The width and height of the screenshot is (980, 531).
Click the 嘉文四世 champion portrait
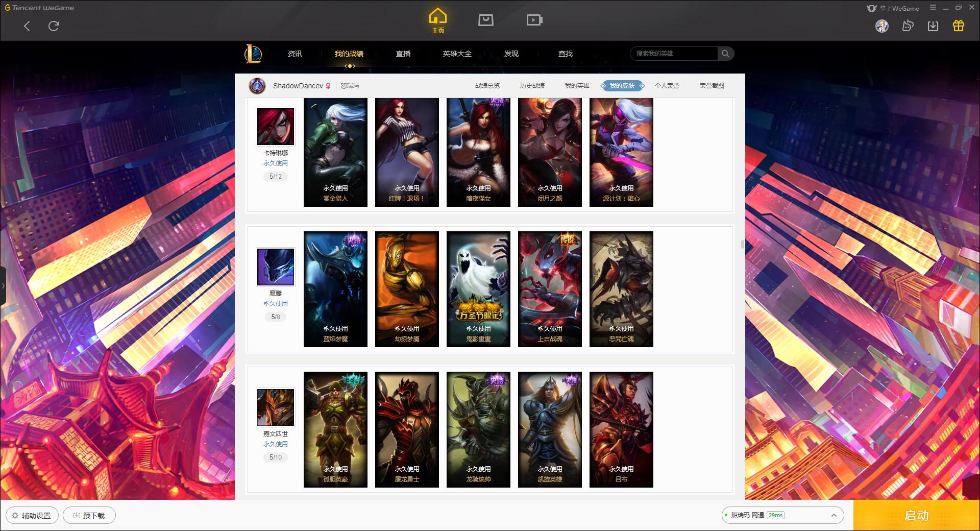[276, 407]
